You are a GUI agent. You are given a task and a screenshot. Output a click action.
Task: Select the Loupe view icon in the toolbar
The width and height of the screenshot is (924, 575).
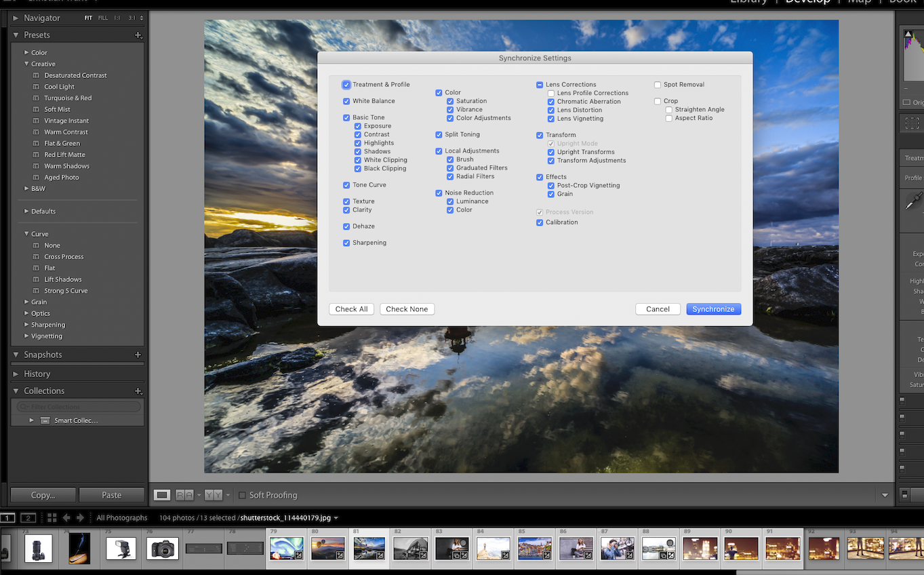(x=161, y=495)
